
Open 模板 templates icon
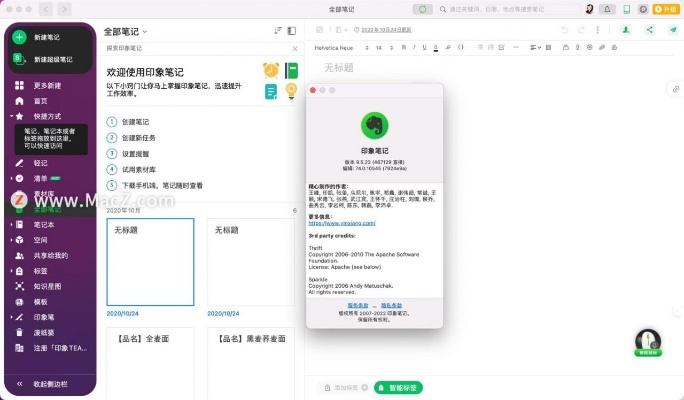19,302
